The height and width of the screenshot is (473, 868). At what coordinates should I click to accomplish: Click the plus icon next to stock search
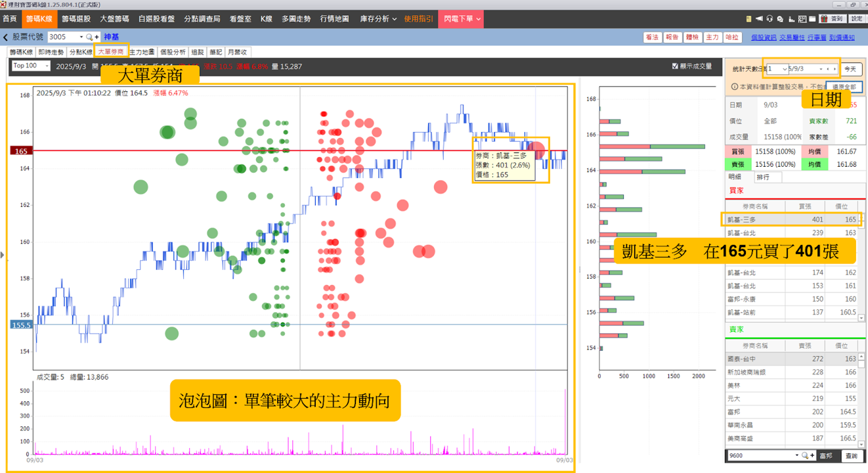click(x=97, y=37)
